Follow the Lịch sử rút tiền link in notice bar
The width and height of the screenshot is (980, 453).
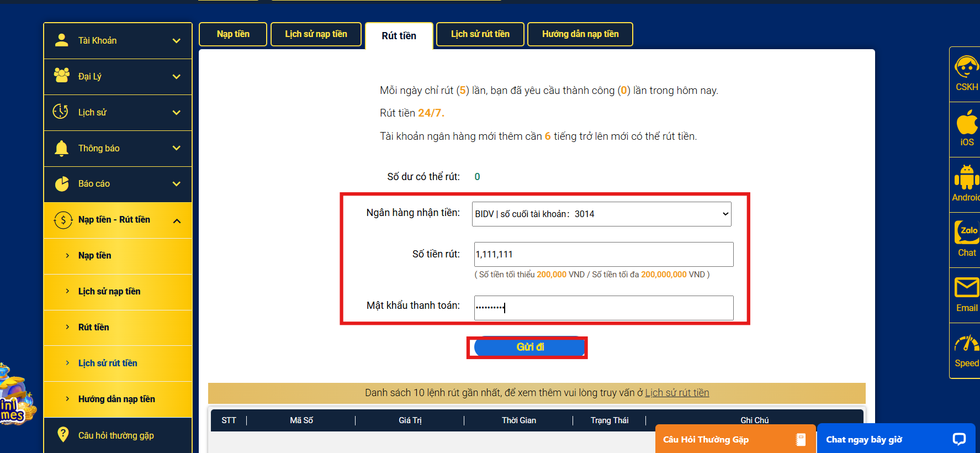tap(677, 393)
